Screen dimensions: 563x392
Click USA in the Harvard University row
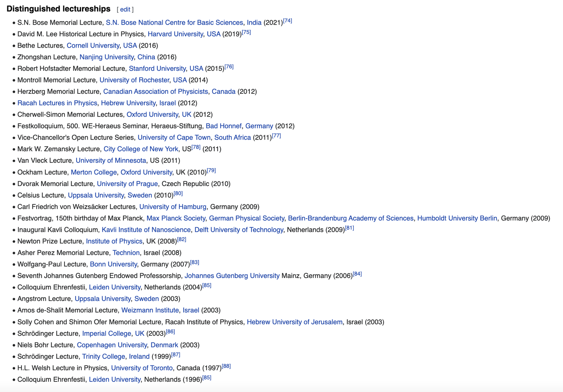pos(213,34)
